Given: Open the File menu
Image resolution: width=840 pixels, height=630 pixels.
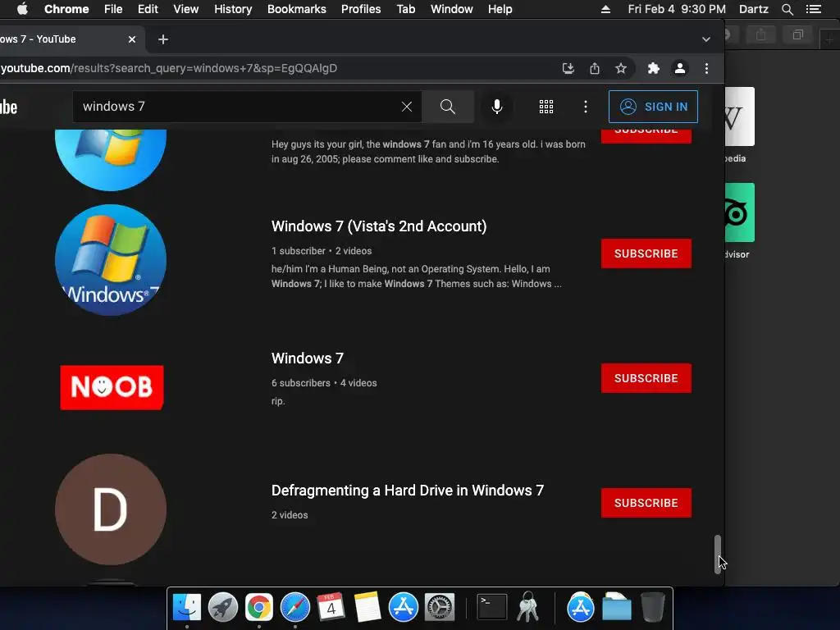Looking at the screenshot, I should coord(113,9).
